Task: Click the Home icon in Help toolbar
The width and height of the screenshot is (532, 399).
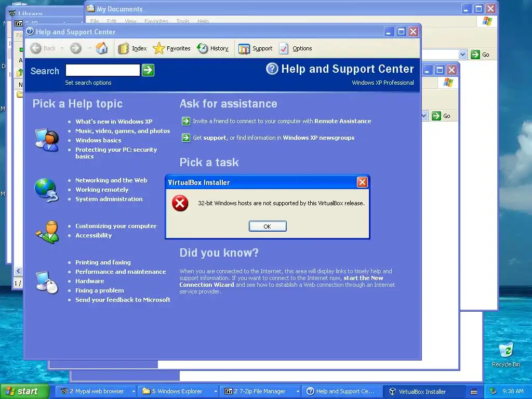Action: click(101, 48)
